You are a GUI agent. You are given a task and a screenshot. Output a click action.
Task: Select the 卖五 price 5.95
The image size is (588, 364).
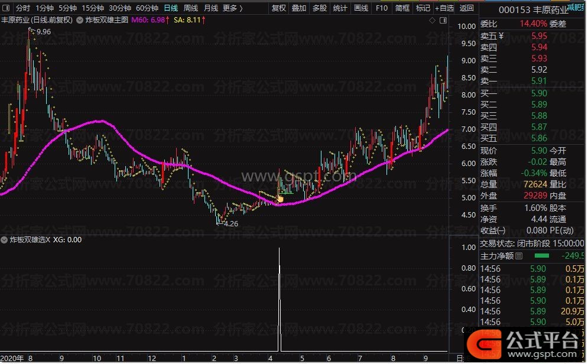[540, 36]
